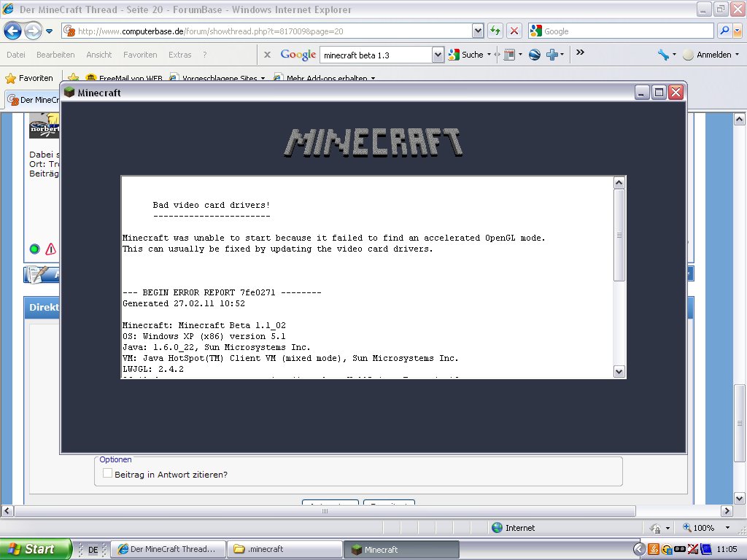Image resolution: width=747 pixels, height=560 pixels.
Task: Click the Google toolbar search field
Action: (x=376, y=55)
